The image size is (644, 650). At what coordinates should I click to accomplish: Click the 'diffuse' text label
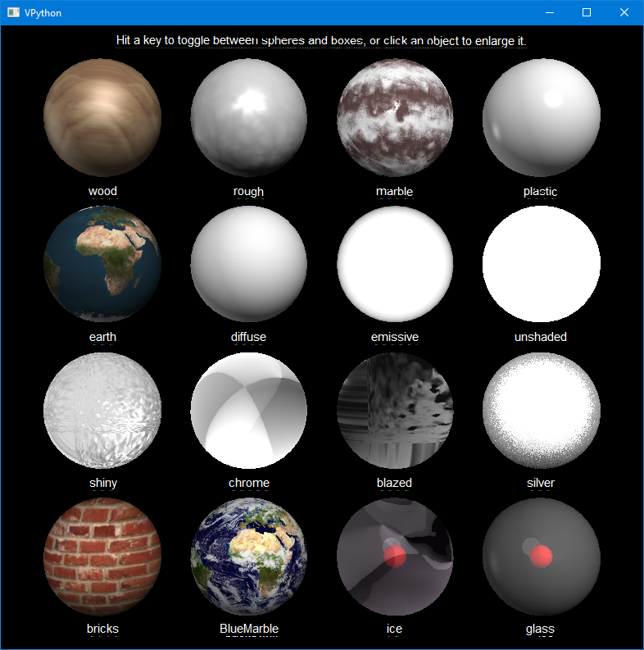[248, 337]
